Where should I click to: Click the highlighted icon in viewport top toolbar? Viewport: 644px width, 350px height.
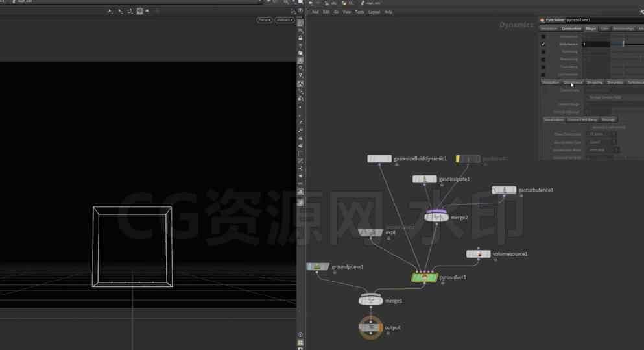(x=139, y=12)
